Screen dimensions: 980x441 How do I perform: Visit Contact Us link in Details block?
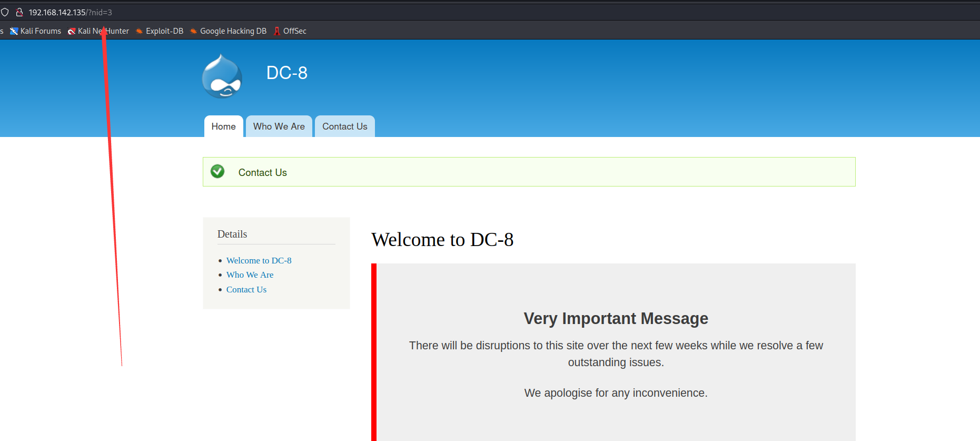pos(246,289)
